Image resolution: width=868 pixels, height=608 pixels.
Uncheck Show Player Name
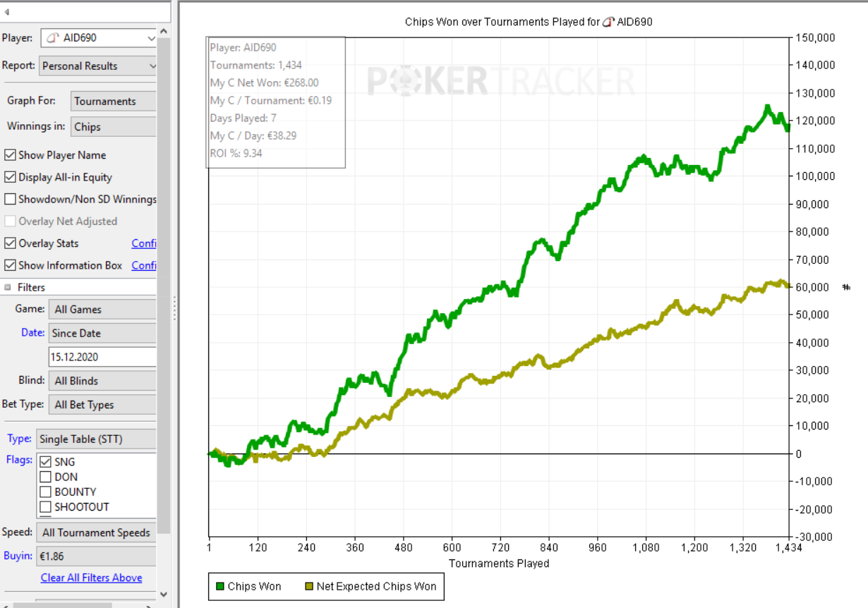[11, 155]
